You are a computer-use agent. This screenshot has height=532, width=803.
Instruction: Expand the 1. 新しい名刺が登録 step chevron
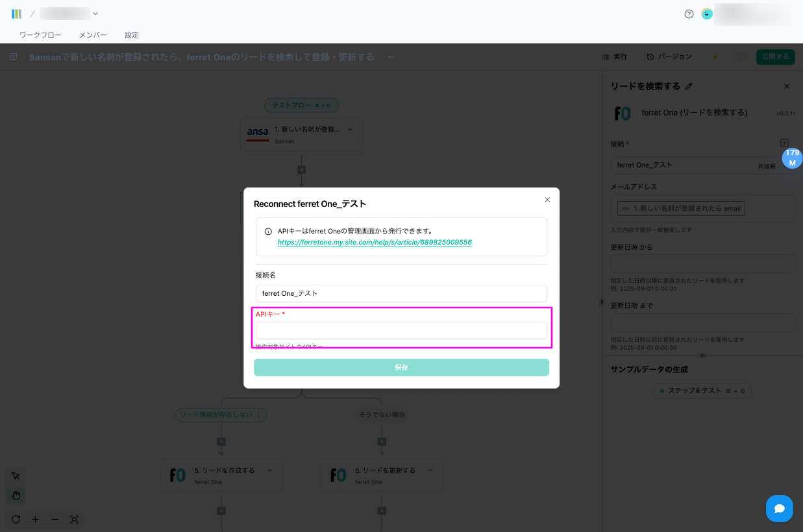pyautogui.click(x=351, y=129)
